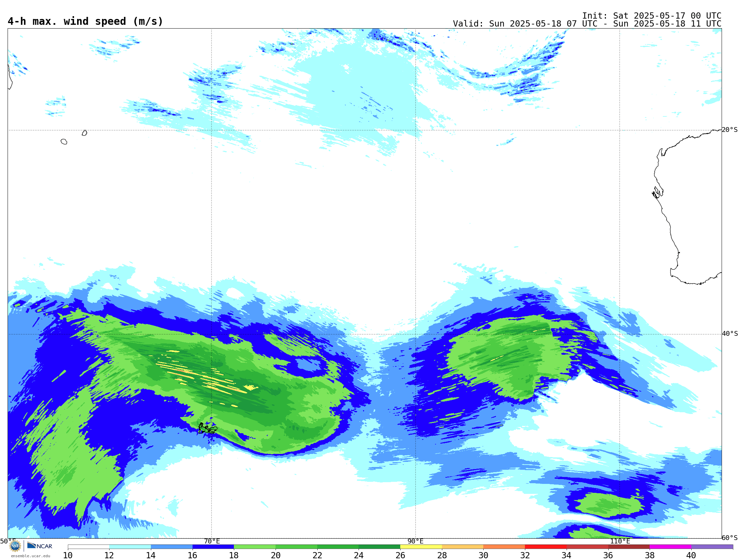The height and width of the screenshot is (560, 744).
Task: Click the 10-12 m/s white color swatch
Action: click(x=89, y=547)
